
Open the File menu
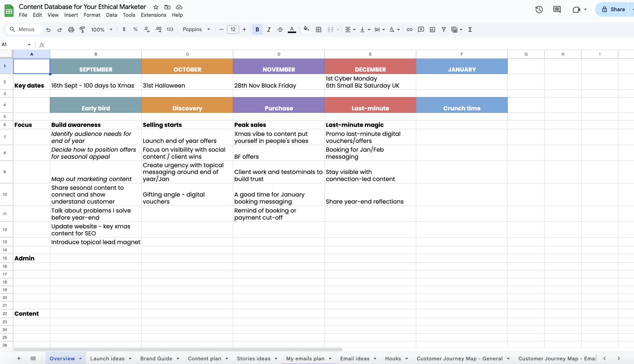pos(23,15)
